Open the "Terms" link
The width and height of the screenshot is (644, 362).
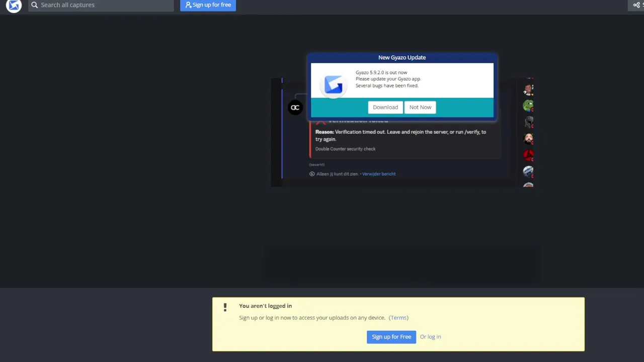point(398,318)
